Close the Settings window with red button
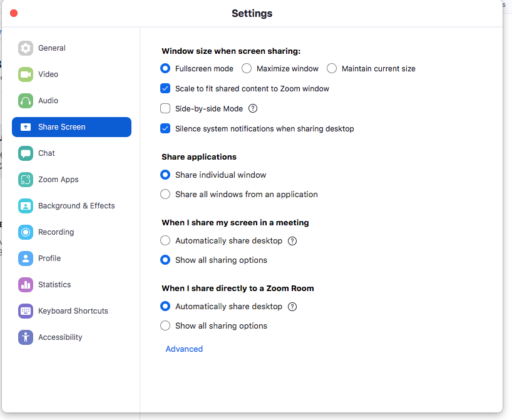Image resolution: width=512 pixels, height=420 pixels. pyautogui.click(x=14, y=13)
